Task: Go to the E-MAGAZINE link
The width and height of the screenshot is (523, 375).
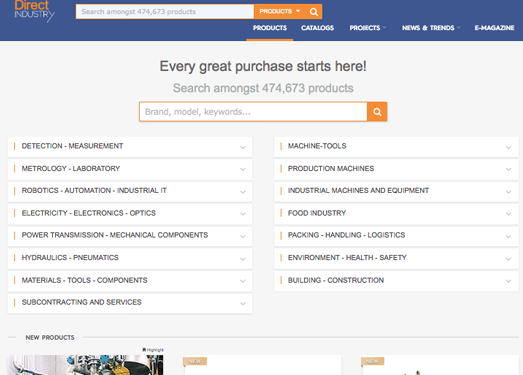Action: click(x=494, y=28)
